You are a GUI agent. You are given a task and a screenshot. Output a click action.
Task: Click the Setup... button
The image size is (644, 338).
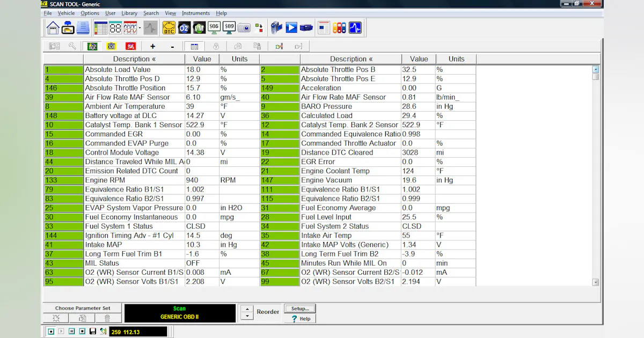(x=300, y=308)
